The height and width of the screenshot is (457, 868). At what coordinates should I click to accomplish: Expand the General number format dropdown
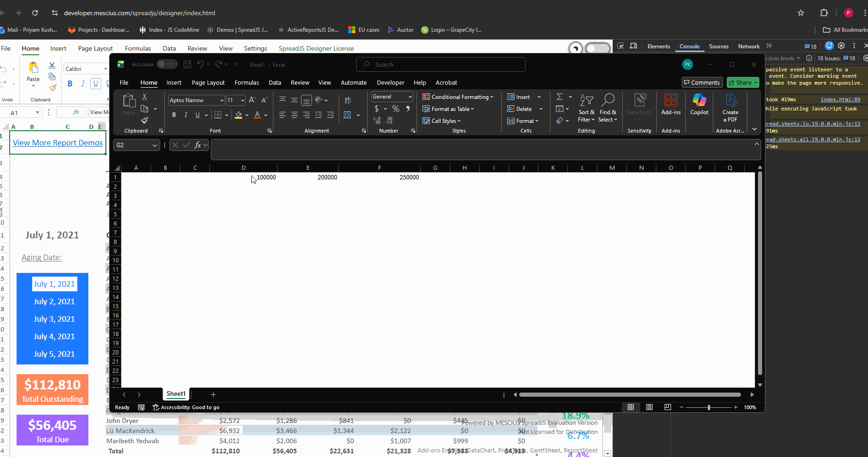[410, 97]
